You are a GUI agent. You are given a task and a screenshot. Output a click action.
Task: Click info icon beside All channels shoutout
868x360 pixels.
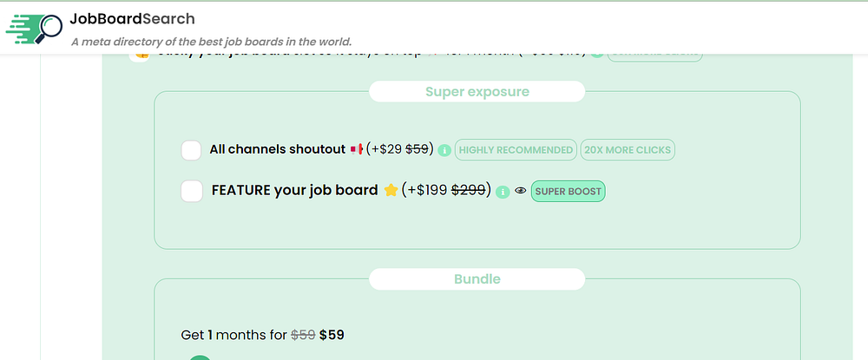[444, 150]
